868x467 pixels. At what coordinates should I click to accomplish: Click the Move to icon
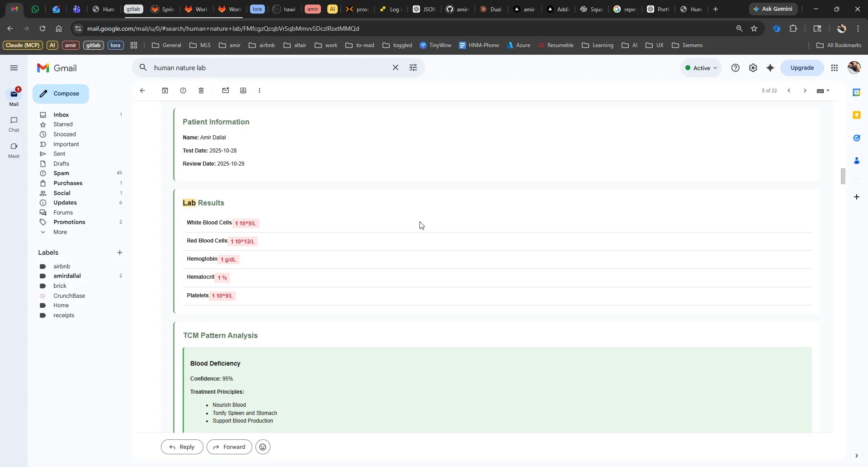[243, 91]
